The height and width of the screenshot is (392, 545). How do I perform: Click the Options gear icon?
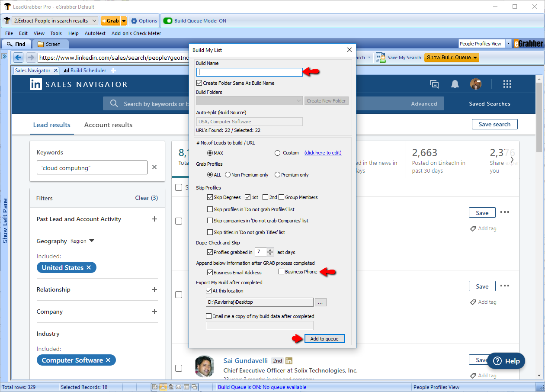click(134, 21)
